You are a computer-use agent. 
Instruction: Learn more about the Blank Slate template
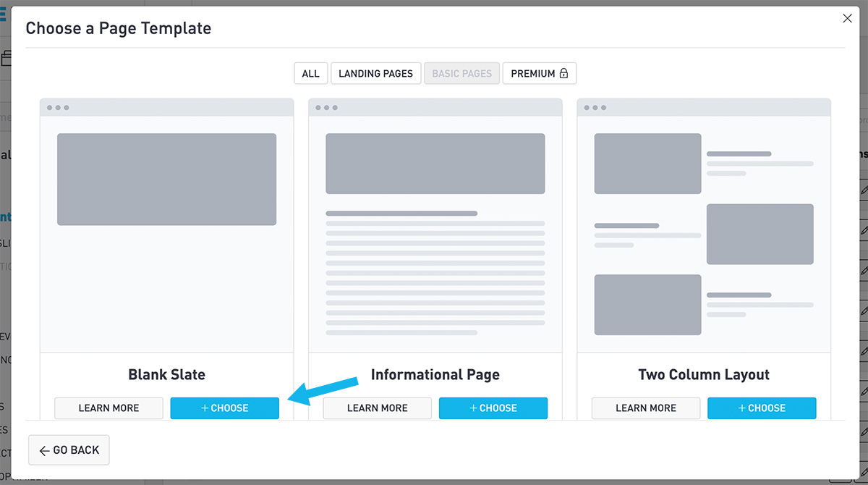(x=109, y=408)
